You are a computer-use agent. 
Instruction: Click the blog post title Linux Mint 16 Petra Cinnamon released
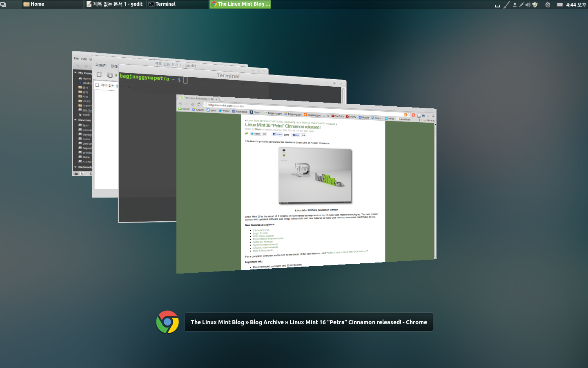(x=283, y=126)
